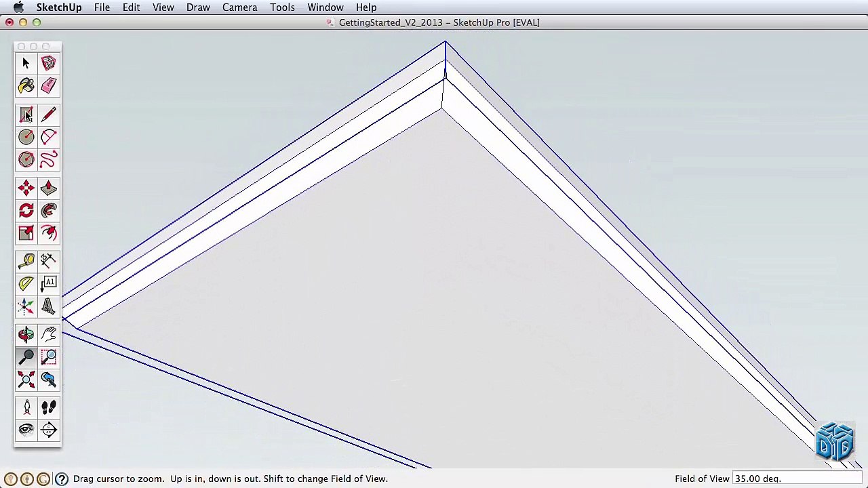Viewport: 868px width, 488px height.
Task: Select the Rectangle drawing tool
Action: pyautogui.click(x=26, y=115)
